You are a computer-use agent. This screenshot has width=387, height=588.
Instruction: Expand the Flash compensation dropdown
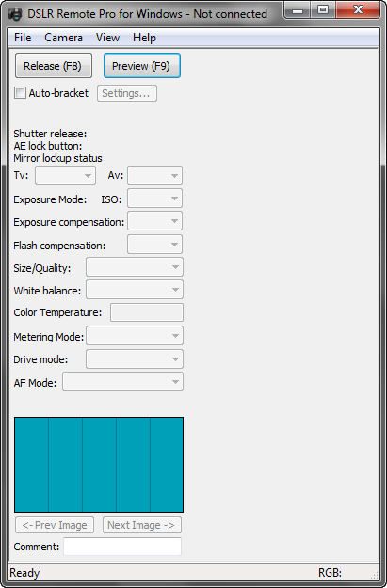tap(154, 245)
